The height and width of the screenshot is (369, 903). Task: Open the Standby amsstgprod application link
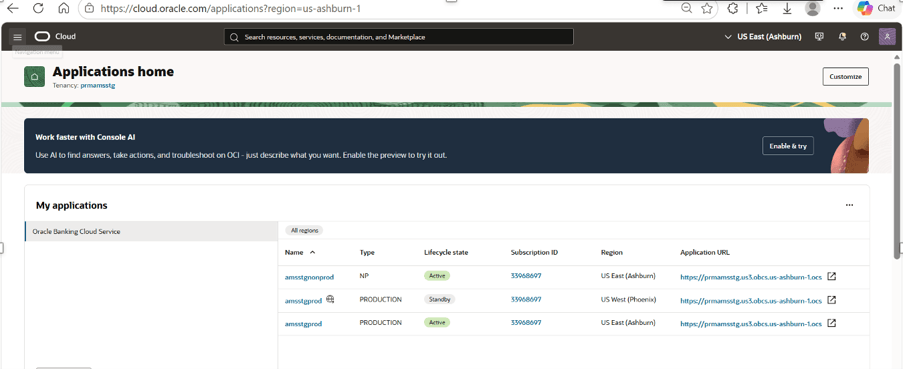pyautogui.click(x=303, y=300)
